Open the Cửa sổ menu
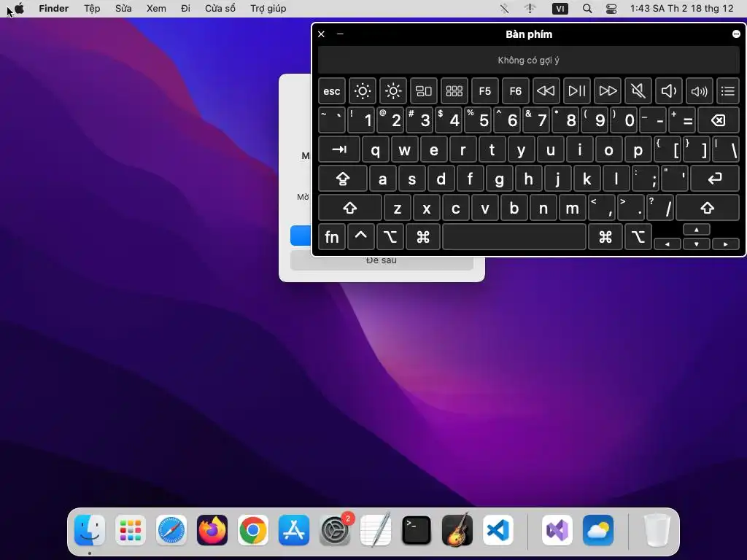Viewport: 747px width, 560px height. click(x=220, y=9)
